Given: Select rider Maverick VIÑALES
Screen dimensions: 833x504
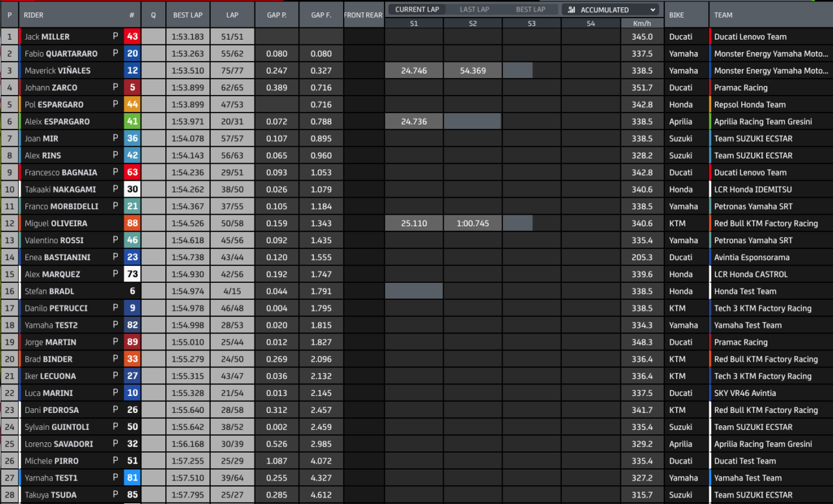Looking at the screenshot, I should click(57, 71).
